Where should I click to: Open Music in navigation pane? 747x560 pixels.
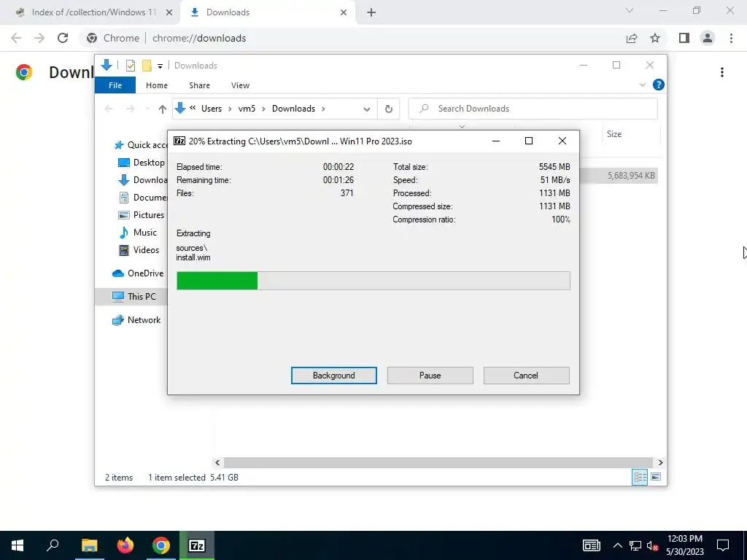138,233
